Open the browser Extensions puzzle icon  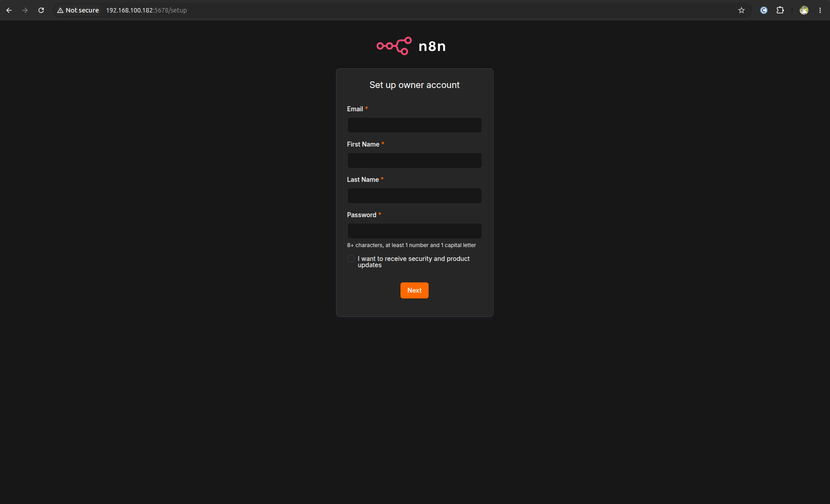[x=780, y=10]
